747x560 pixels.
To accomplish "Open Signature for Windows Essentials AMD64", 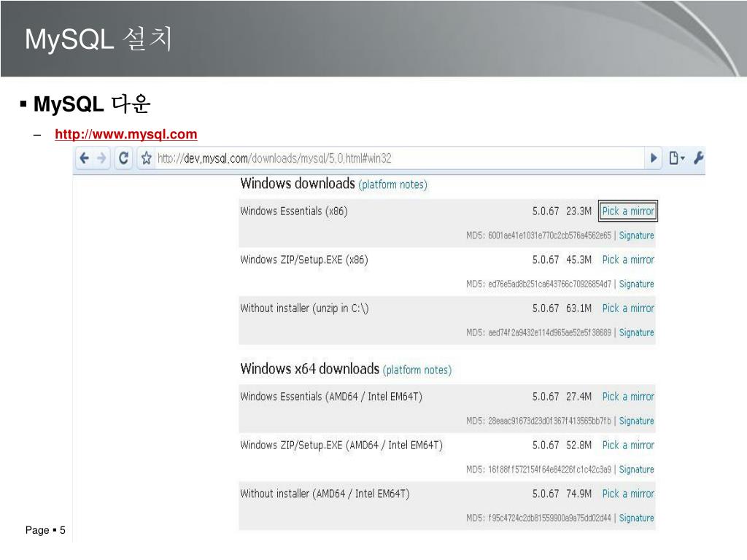I will [x=636, y=421].
